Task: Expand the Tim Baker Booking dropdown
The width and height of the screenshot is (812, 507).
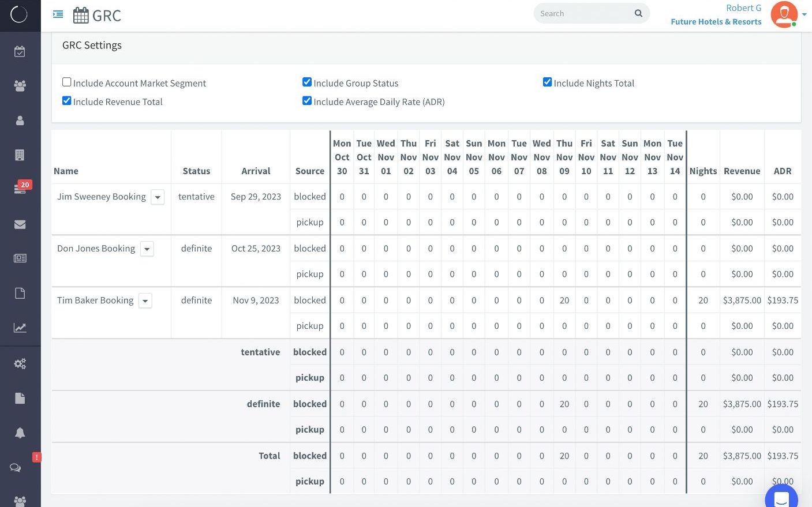Action: click(x=145, y=301)
